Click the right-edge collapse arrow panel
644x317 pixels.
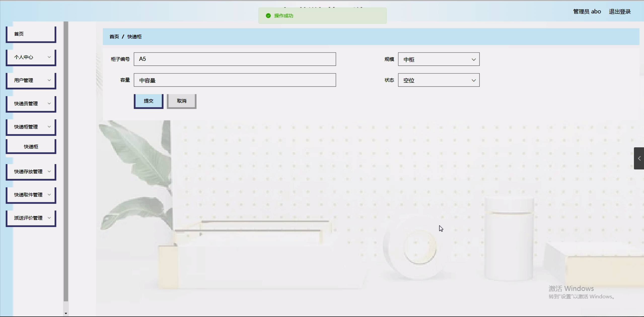point(639,158)
